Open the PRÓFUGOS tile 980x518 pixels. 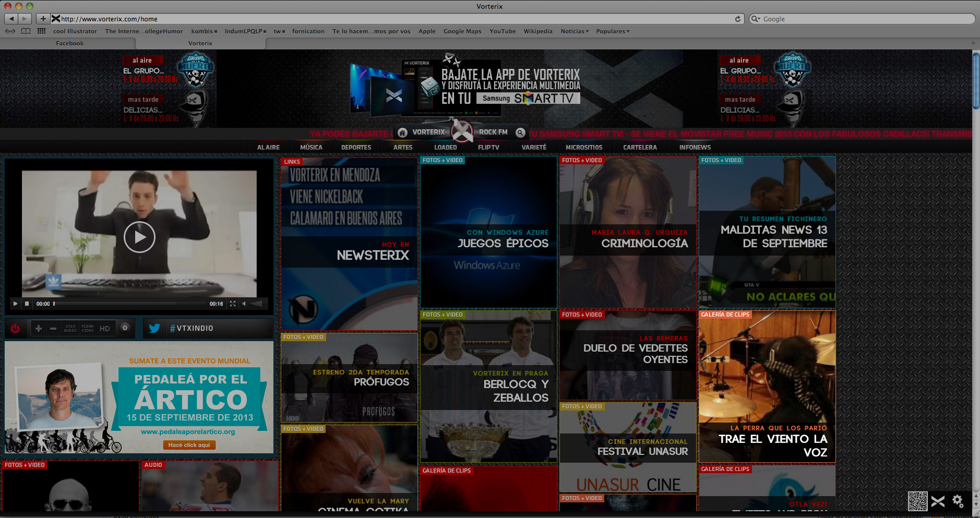(x=349, y=378)
